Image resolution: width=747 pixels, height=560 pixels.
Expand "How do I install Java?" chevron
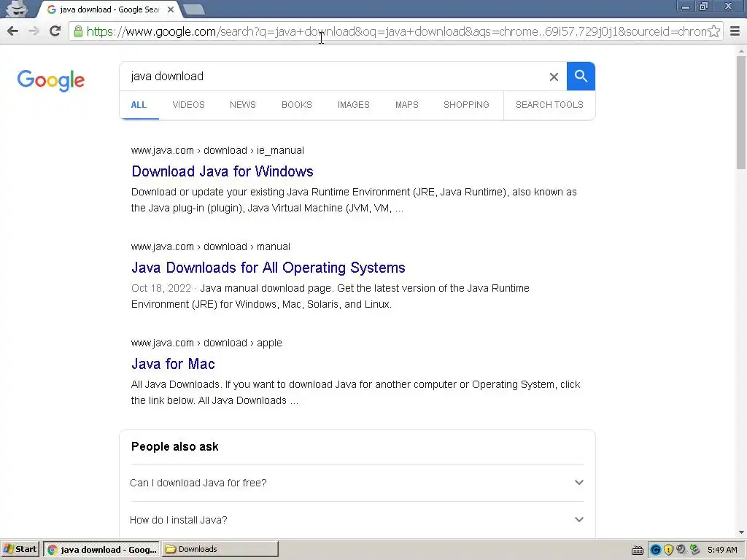(x=578, y=519)
